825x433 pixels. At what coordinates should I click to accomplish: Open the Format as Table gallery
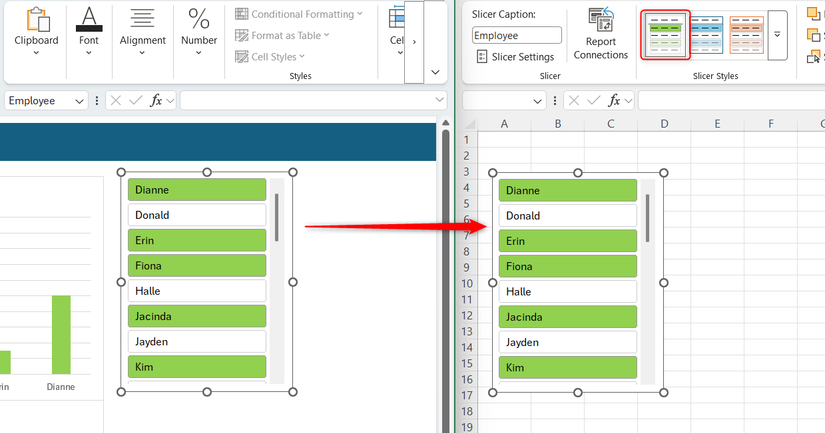tap(282, 35)
